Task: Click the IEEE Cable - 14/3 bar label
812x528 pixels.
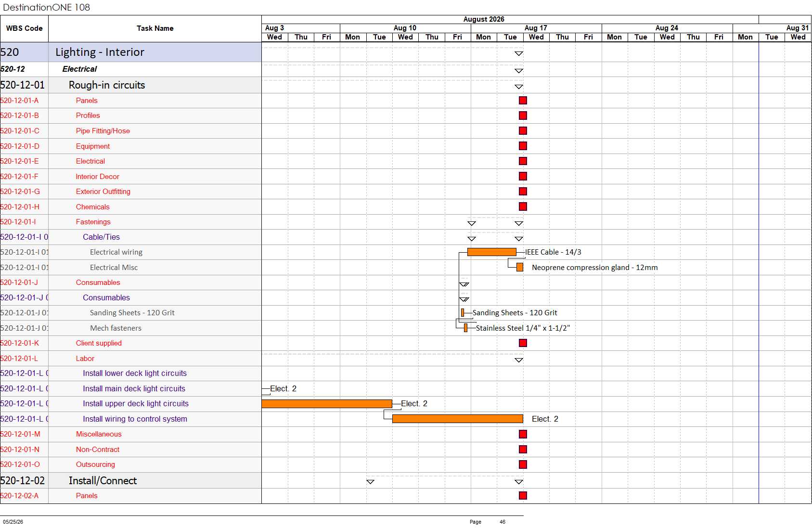Action: pos(553,252)
